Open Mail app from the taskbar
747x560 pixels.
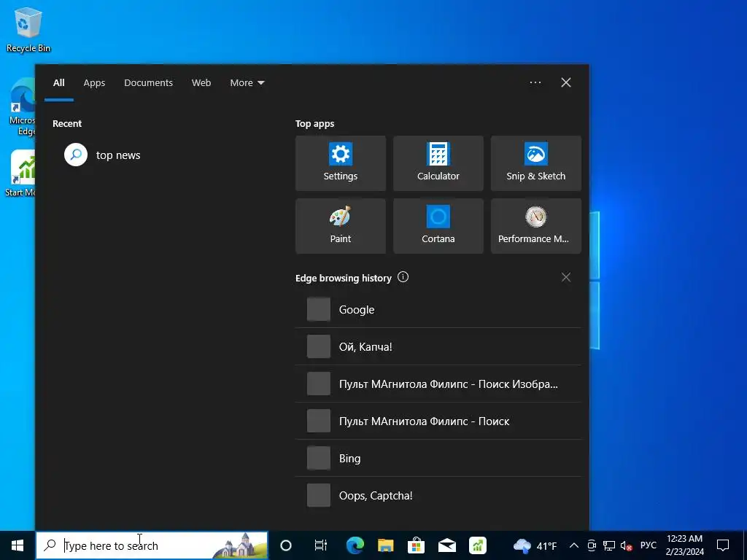point(447,545)
